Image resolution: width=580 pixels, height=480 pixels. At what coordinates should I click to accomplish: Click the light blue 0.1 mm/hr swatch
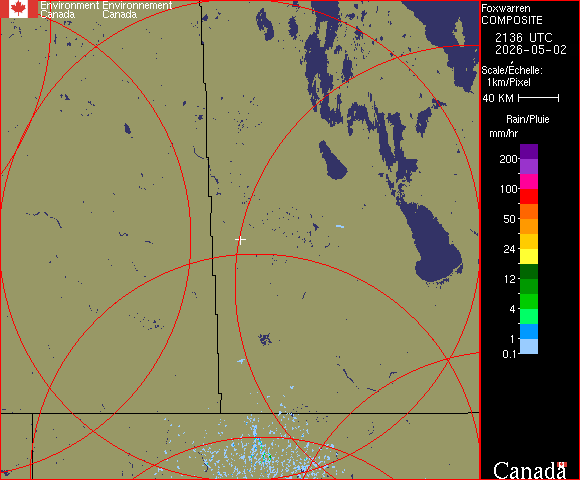[x=529, y=347]
